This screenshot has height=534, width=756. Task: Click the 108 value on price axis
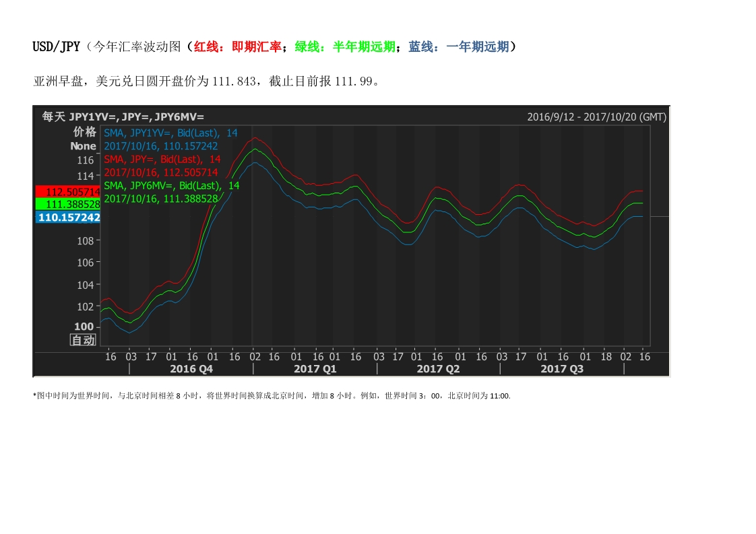point(86,240)
